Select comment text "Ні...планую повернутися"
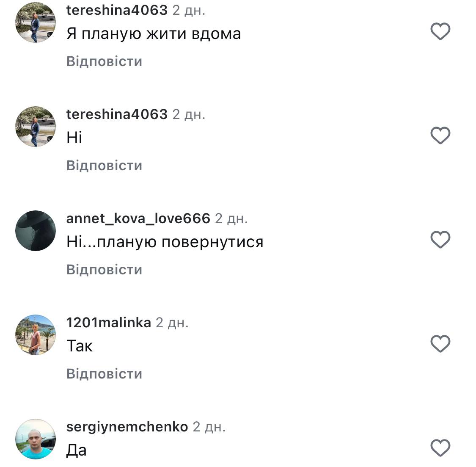Screen dimensions: 476x467 (x=165, y=242)
